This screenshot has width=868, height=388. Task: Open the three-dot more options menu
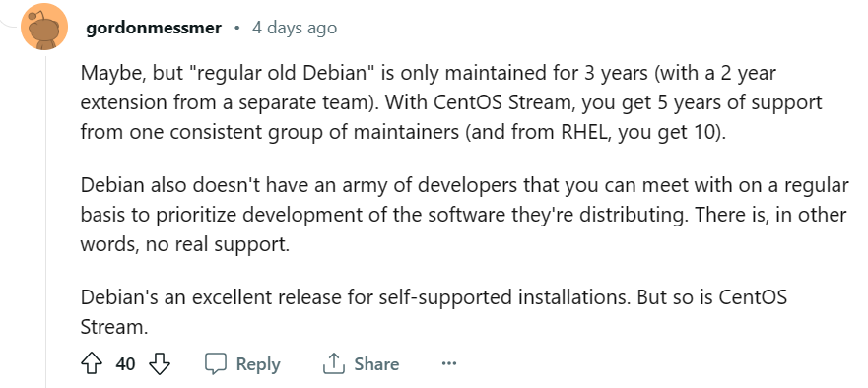[x=448, y=364]
